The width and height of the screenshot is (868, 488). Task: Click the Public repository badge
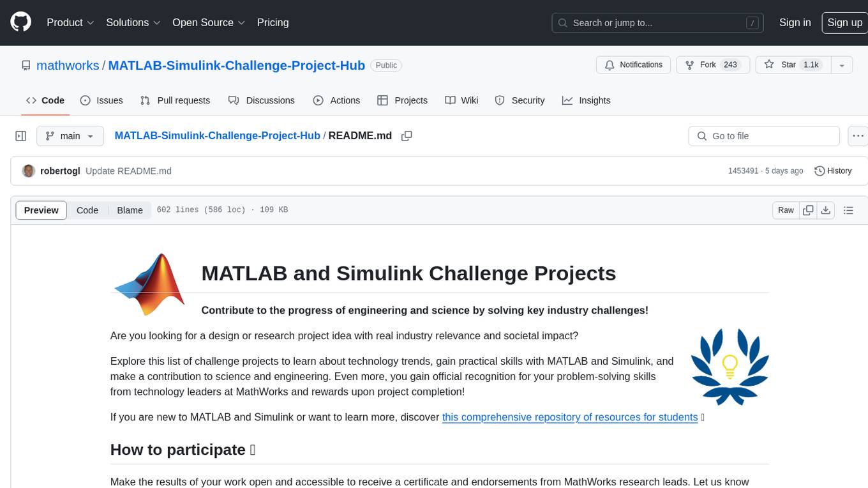click(386, 65)
